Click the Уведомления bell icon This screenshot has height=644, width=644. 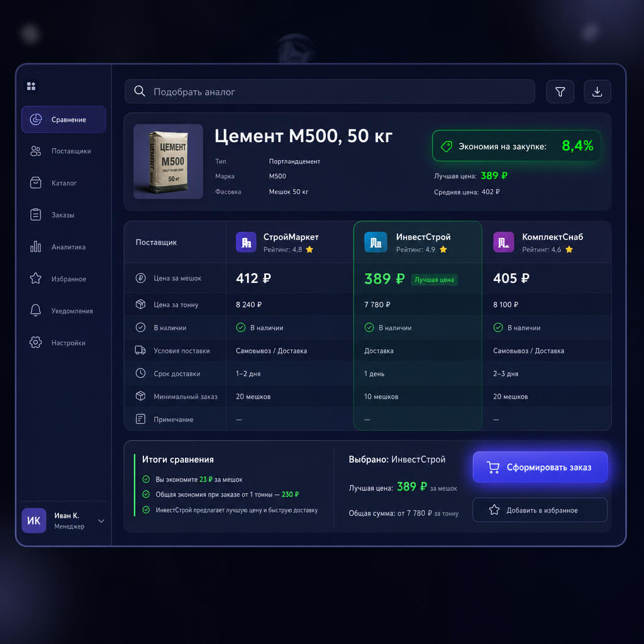tap(36, 311)
